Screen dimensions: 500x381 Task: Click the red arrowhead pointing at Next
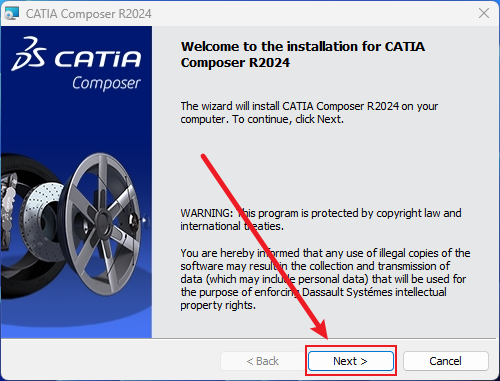pyautogui.click(x=320, y=328)
